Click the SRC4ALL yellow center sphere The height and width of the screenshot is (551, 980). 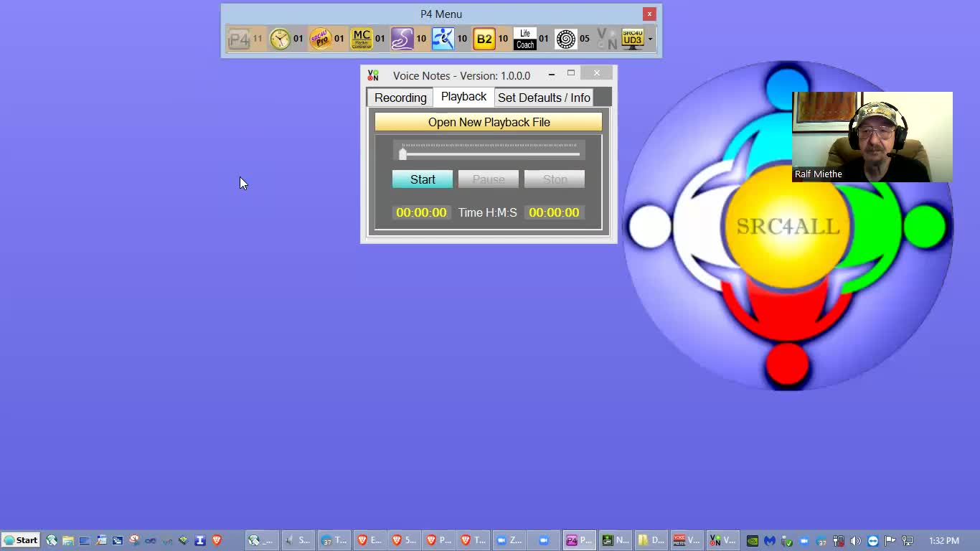[x=788, y=227]
